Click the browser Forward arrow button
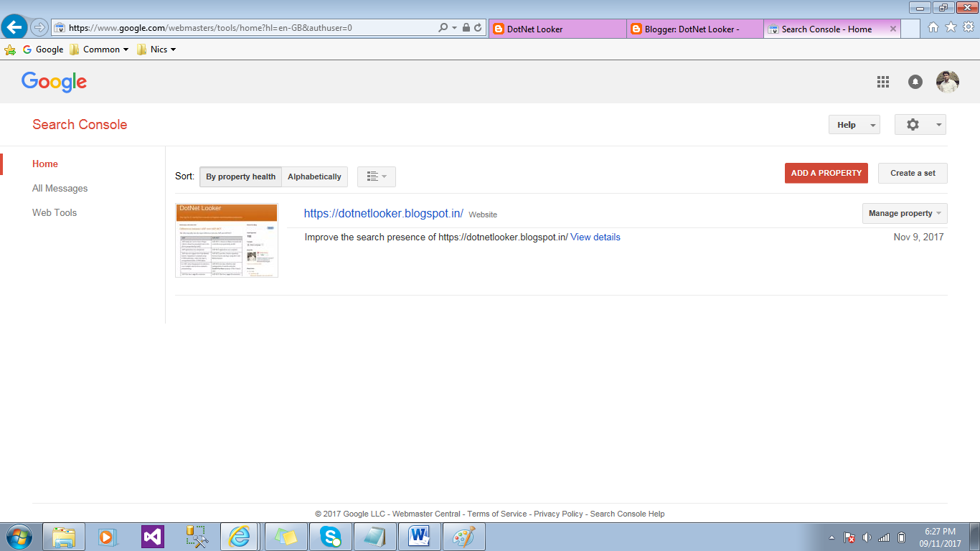 pos(39,28)
